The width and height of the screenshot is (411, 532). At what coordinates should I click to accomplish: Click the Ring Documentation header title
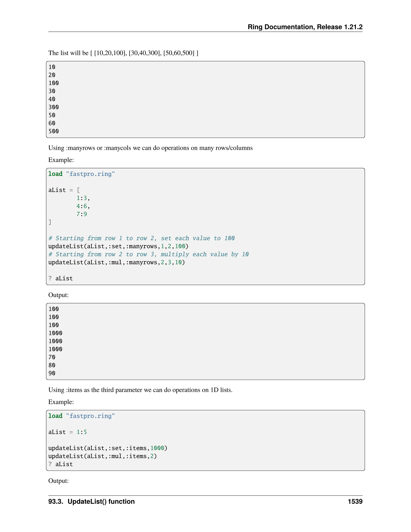pos(305,27)
